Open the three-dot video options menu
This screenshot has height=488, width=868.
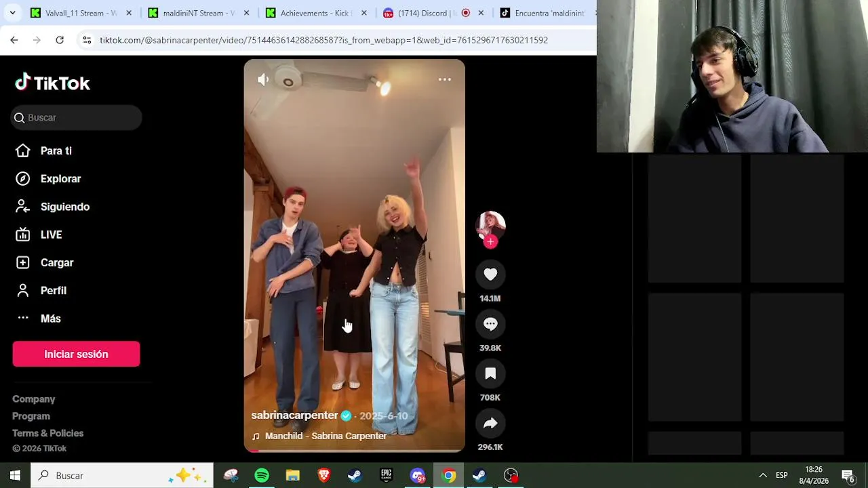click(x=444, y=79)
